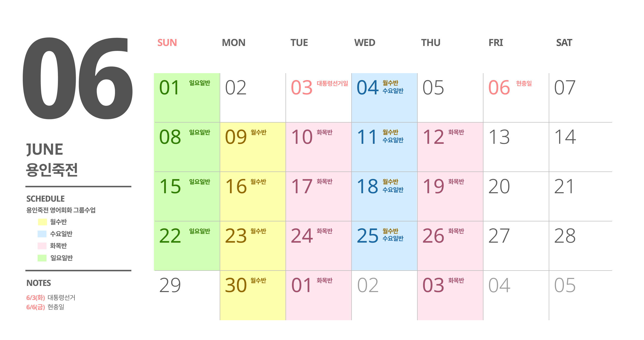Click the green 일요일반 legend swatch
The image size is (644, 340).
pyautogui.click(x=42, y=258)
